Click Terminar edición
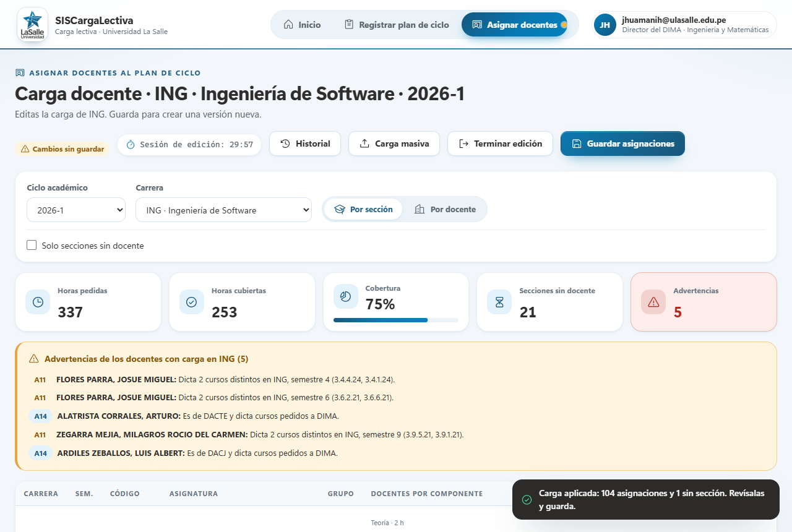 500,144
